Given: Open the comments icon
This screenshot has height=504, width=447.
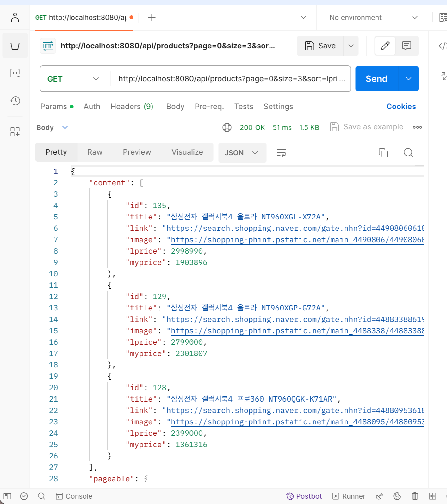Looking at the screenshot, I should [407, 46].
